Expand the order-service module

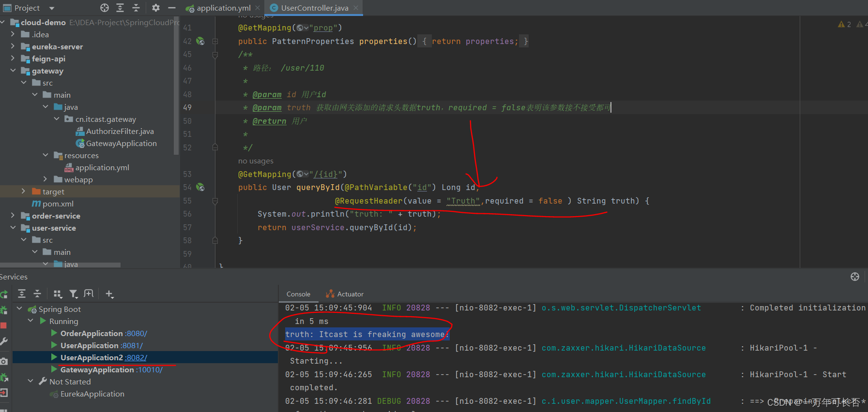coord(13,216)
